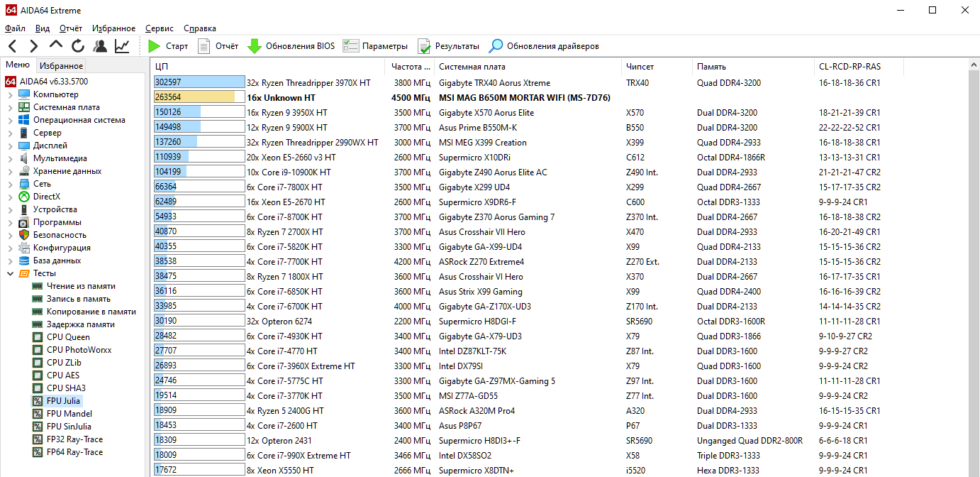
Task: Open Результаты toolbar button
Action: pos(448,46)
